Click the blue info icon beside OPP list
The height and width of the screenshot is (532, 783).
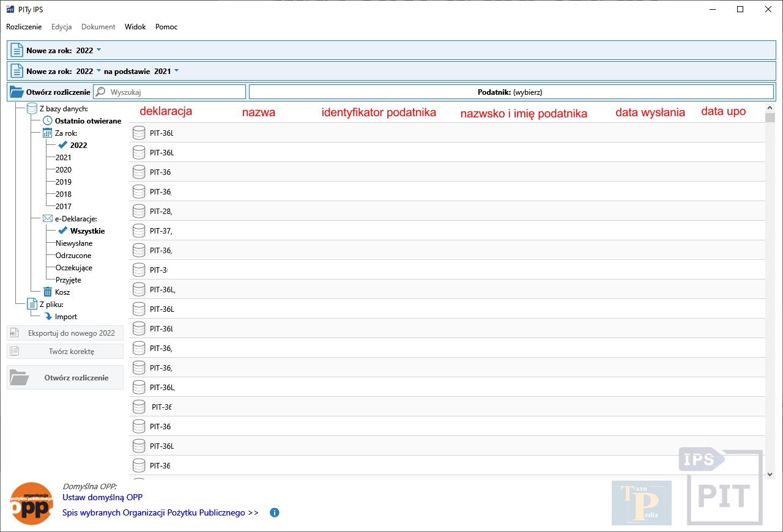(x=274, y=512)
